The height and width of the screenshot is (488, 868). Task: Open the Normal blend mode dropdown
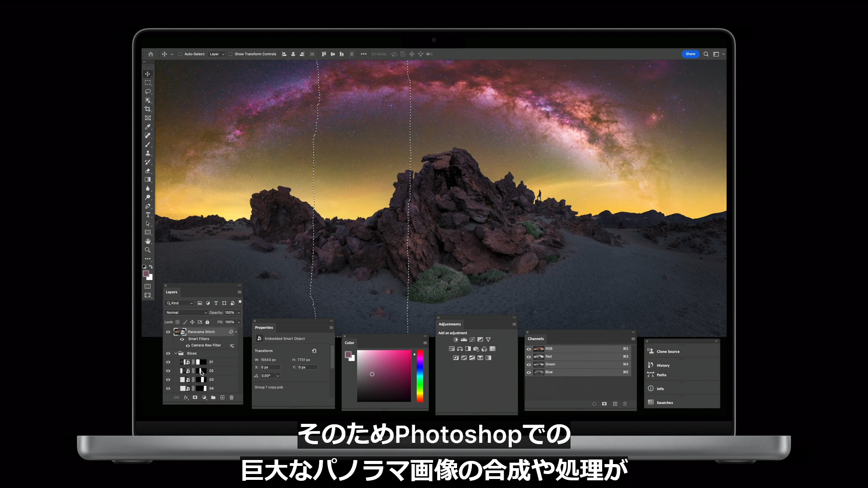point(186,313)
